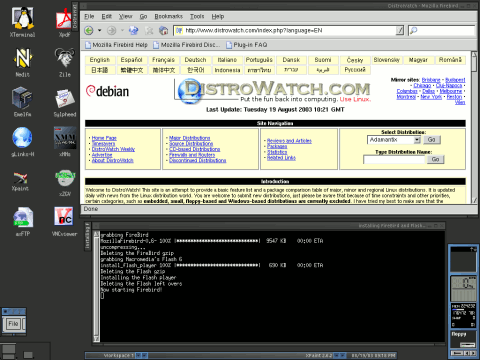The height and width of the screenshot is (360, 480).
Task: Click the page icon in URL bar
Action: (179, 31)
